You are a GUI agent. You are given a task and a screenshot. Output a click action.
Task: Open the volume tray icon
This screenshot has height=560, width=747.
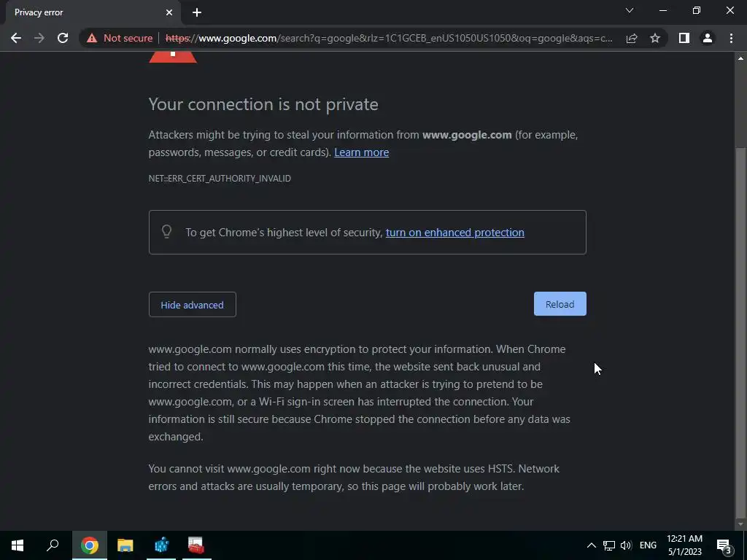(x=626, y=545)
